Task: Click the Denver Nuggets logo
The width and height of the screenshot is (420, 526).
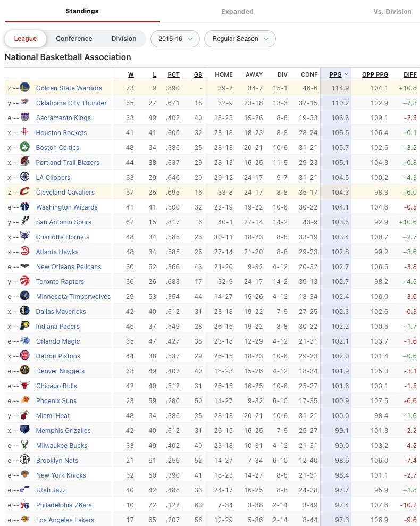Action: pos(24,370)
